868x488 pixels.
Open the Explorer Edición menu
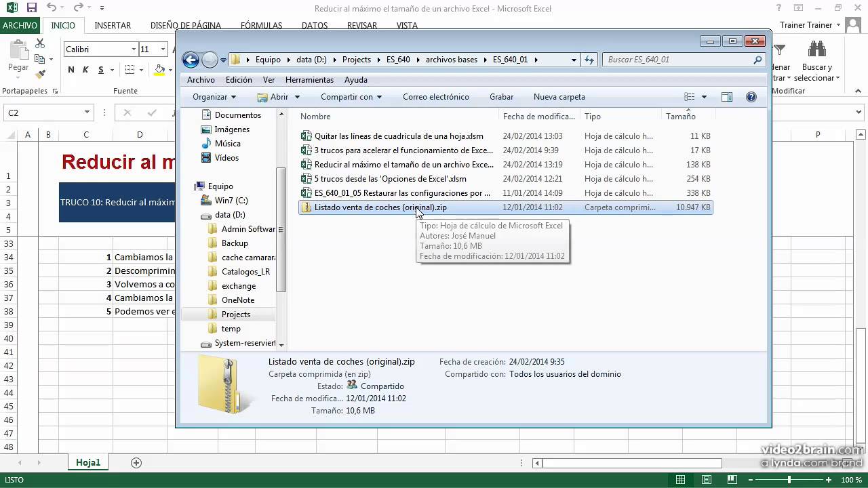click(239, 79)
